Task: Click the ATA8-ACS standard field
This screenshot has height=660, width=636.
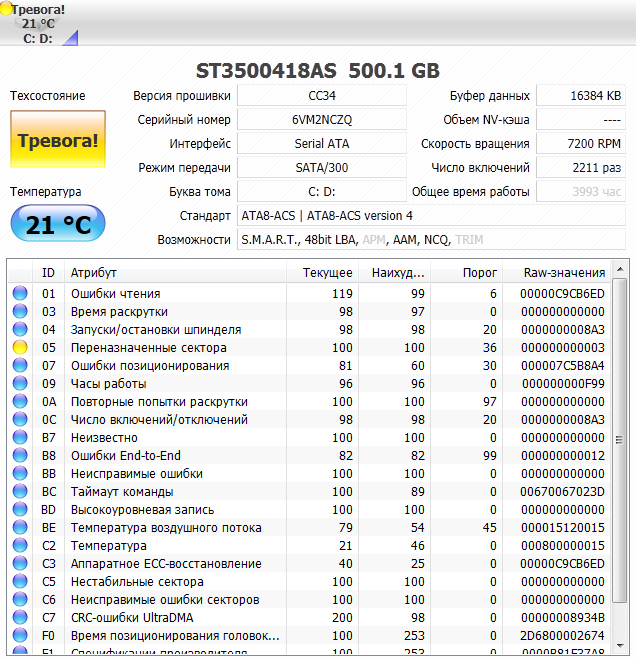Action: tap(431, 216)
